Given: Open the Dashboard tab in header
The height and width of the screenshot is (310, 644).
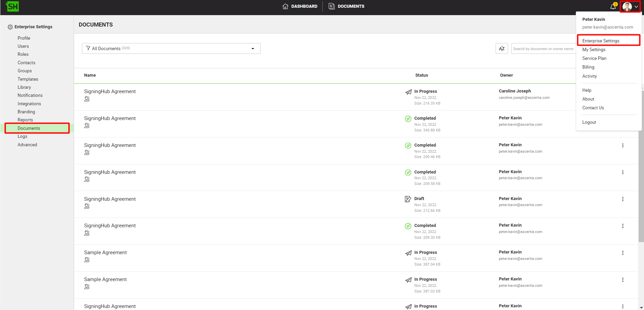Looking at the screenshot, I should (x=300, y=6).
